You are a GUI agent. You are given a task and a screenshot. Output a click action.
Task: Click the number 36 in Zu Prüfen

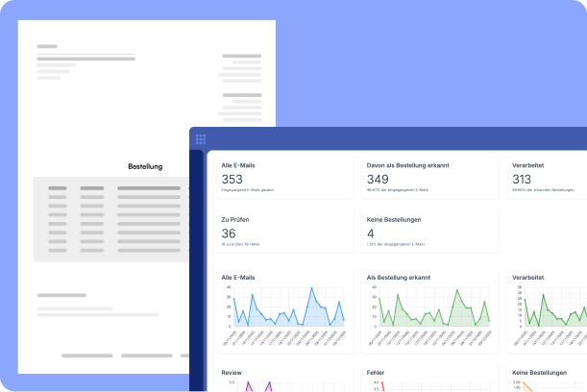coord(229,233)
